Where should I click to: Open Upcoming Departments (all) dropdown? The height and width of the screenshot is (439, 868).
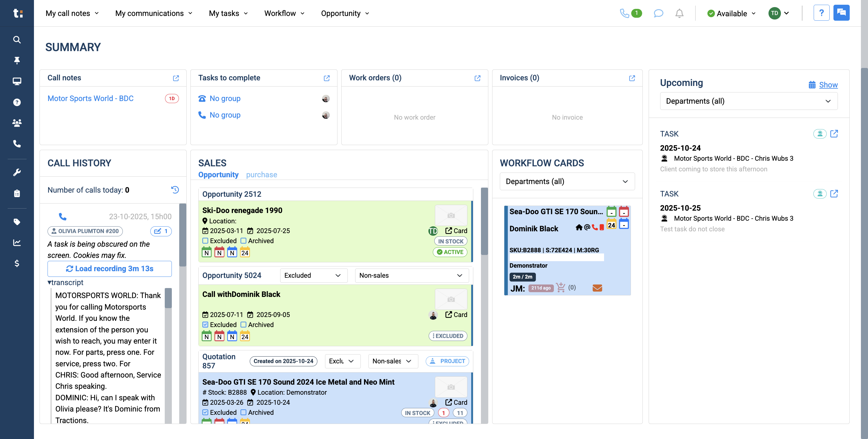(x=748, y=101)
